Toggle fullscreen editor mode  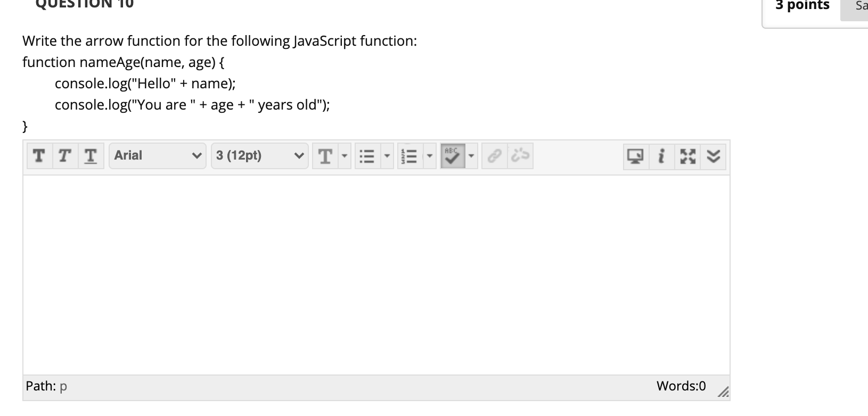click(x=687, y=156)
